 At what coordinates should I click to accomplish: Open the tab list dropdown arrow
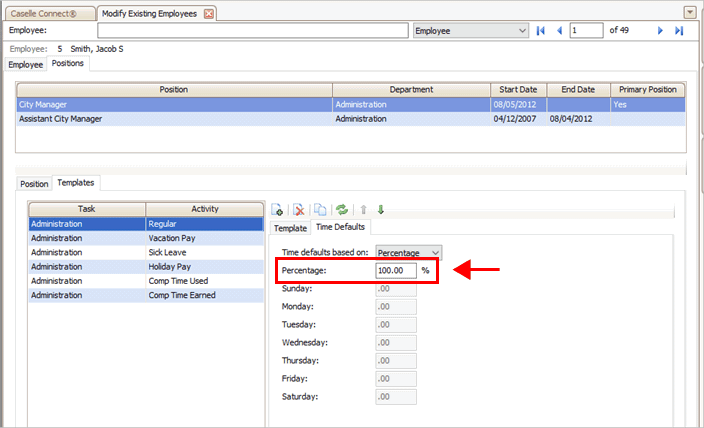tap(690, 12)
